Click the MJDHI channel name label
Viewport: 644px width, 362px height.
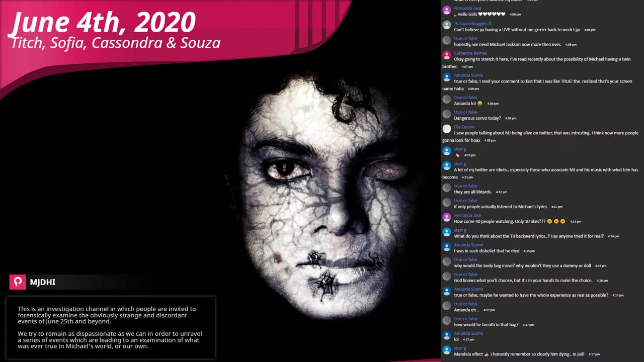42,282
